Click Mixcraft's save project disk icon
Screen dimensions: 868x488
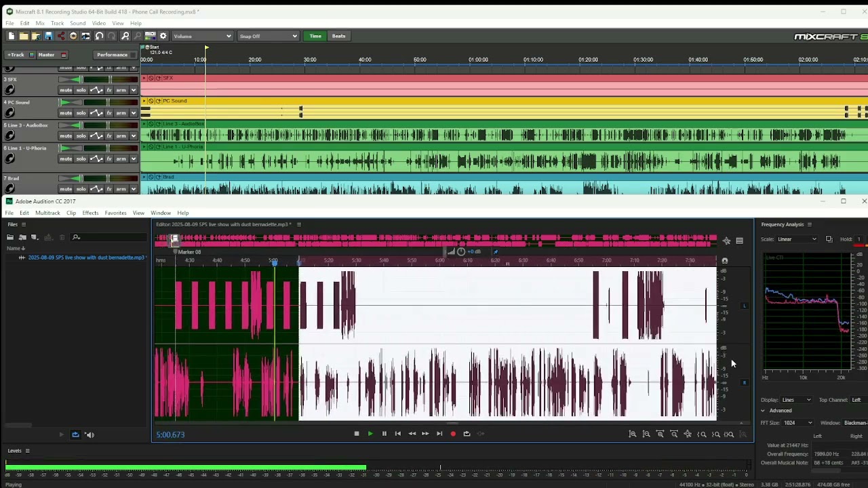coord(48,36)
